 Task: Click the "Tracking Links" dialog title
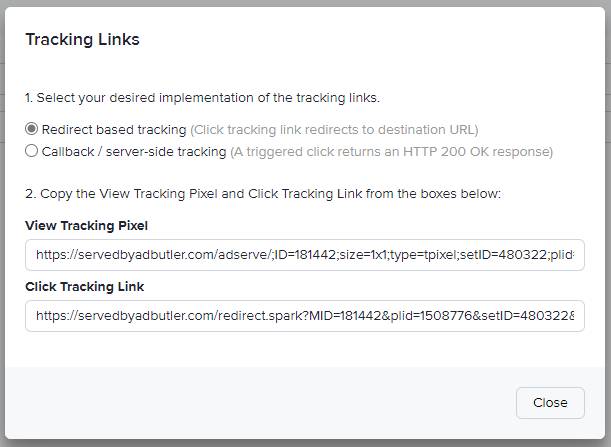82,40
